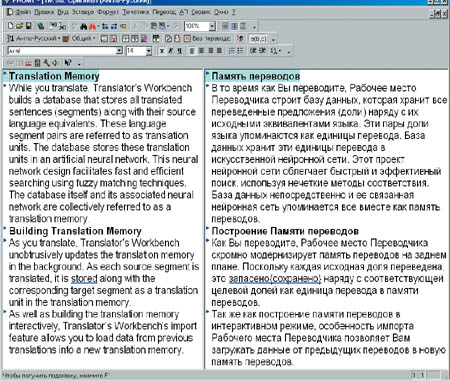
Task: Click the bulleted list icon
Action: pyautogui.click(x=240, y=51)
